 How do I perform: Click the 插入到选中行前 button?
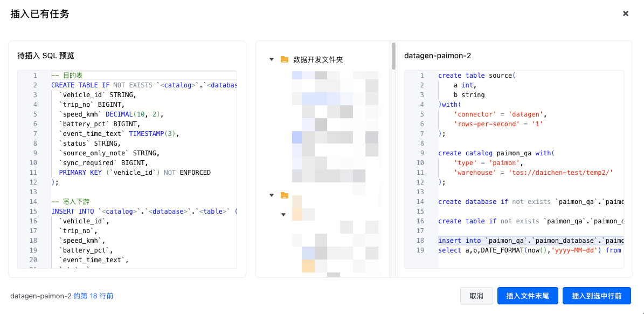click(597, 296)
